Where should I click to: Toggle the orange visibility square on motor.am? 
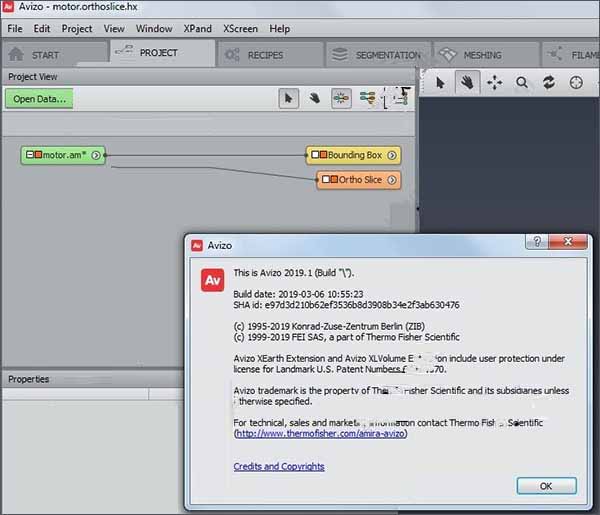point(37,155)
